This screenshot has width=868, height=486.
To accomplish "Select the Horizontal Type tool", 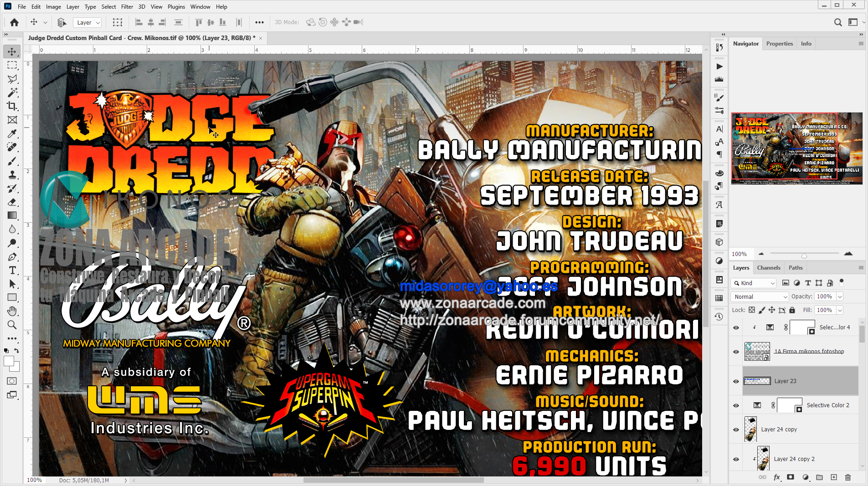I will (x=12, y=270).
